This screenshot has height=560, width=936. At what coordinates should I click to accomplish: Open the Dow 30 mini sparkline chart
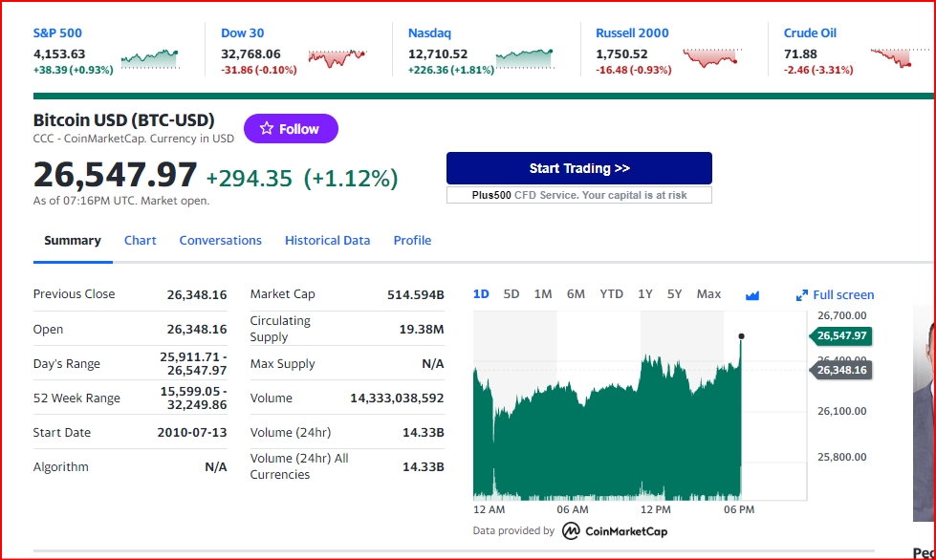[337, 58]
